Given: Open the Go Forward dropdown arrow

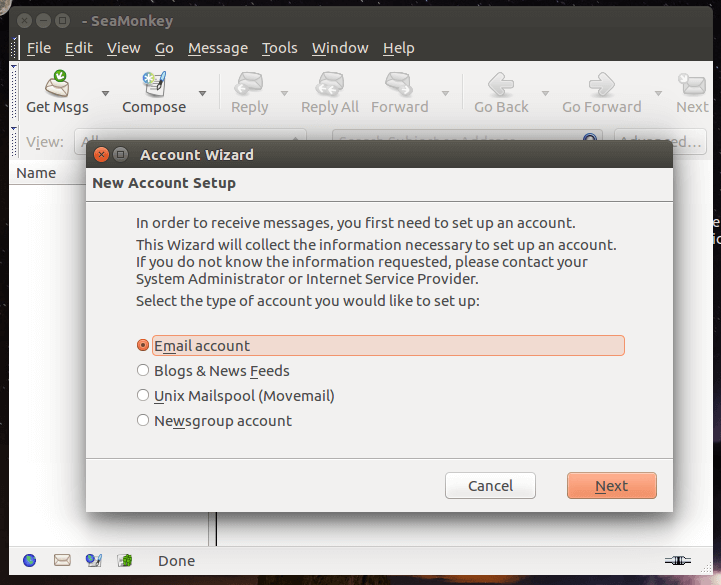Looking at the screenshot, I should 658,93.
